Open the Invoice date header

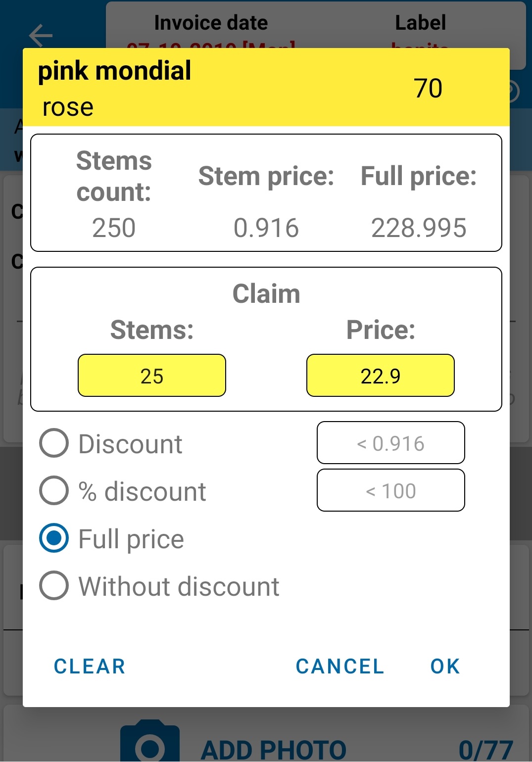[211, 24]
